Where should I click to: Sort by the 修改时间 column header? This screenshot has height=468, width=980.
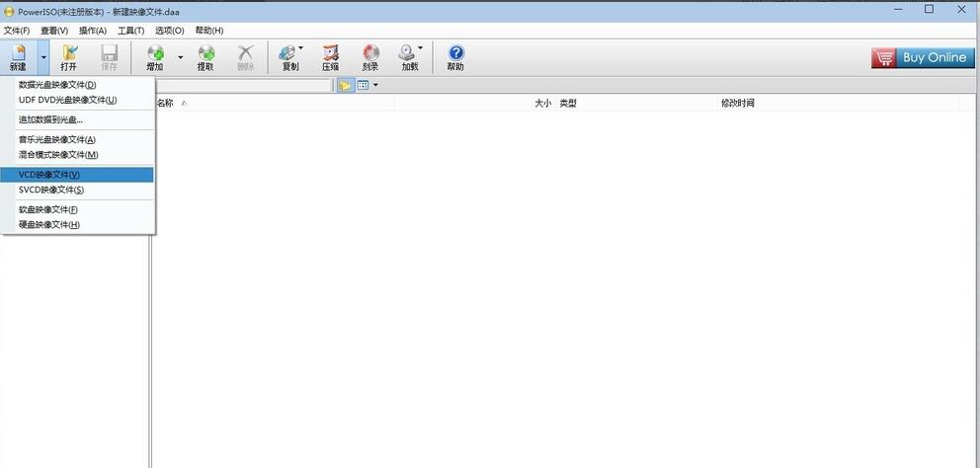(738, 103)
